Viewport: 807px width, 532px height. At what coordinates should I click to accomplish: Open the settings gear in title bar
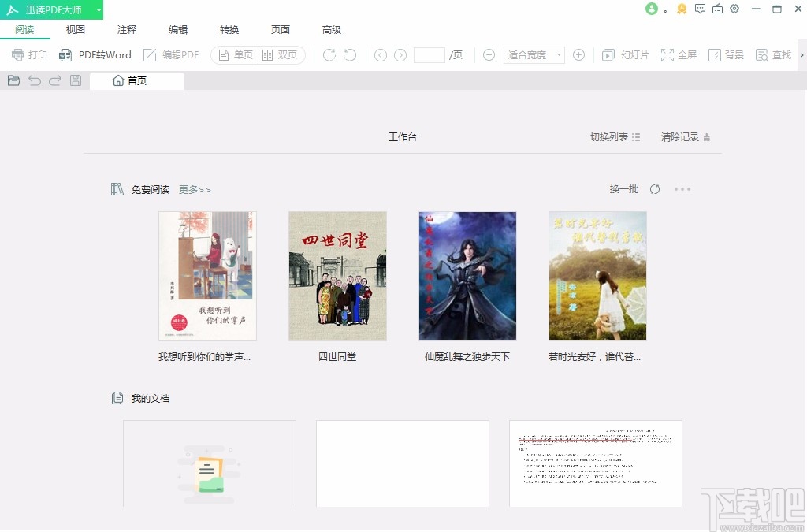click(734, 9)
